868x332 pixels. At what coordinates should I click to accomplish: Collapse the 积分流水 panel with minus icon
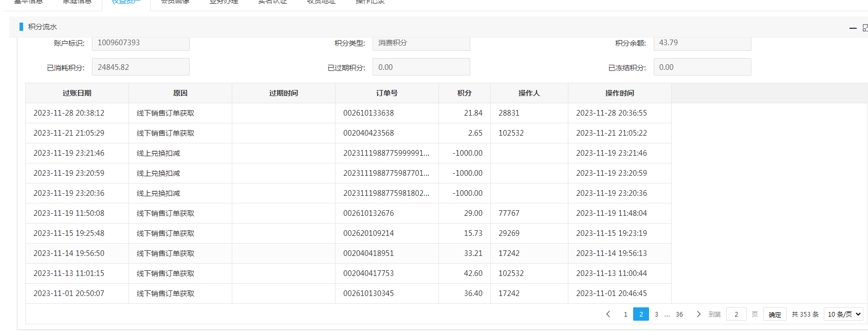point(853,28)
